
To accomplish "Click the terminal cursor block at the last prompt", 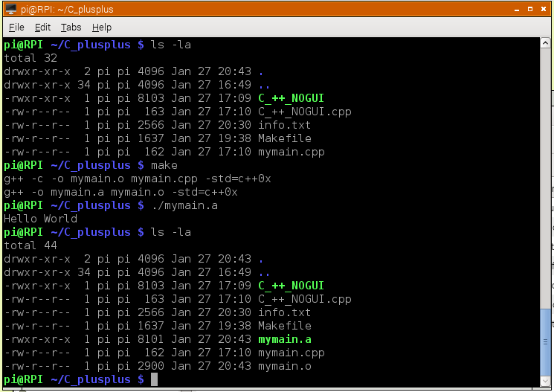I will coord(154,379).
